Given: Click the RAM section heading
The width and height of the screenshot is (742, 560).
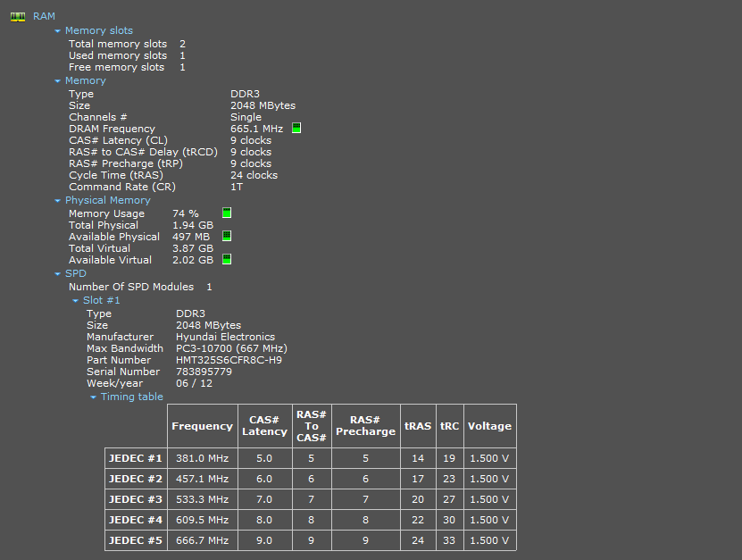Looking at the screenshot, I should point(44,16).
